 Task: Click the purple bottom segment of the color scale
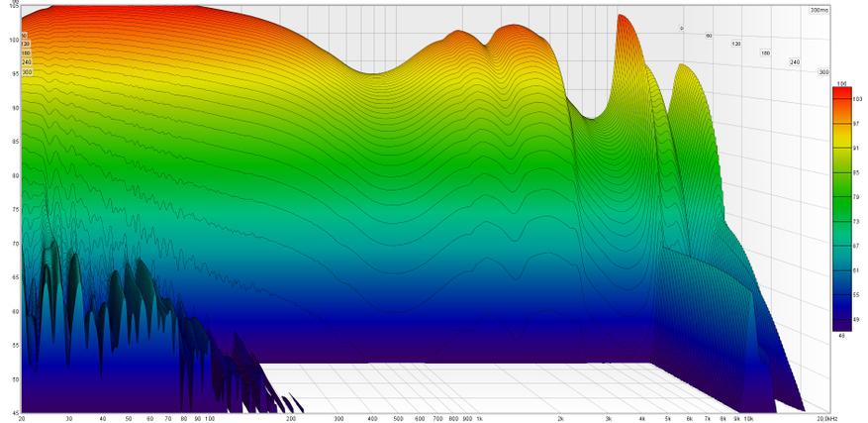tap(841, 324)
